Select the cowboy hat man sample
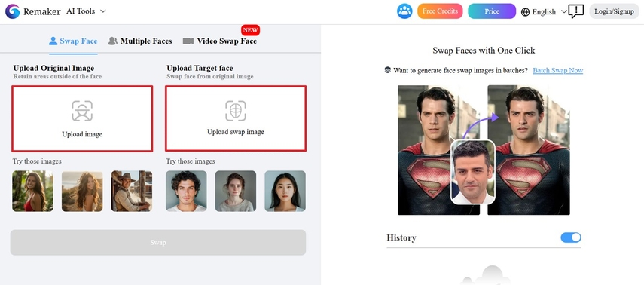Screen dimensions: 644x285 pos(131,192)
